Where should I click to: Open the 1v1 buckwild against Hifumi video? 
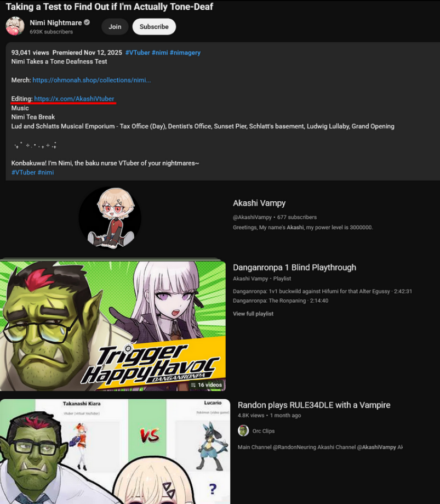(x=322, y=291)
